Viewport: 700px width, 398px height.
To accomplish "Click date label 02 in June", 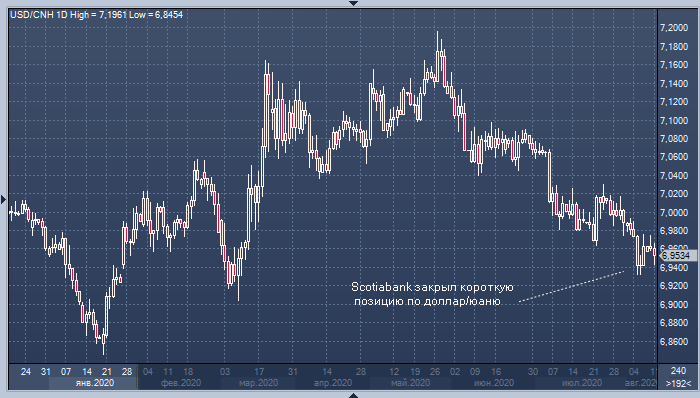I will 455,371.
